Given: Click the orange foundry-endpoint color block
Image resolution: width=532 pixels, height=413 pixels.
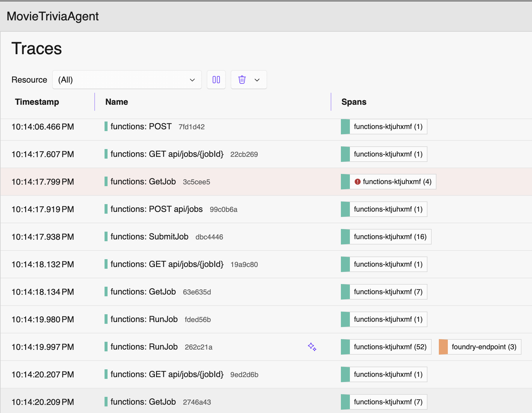Looking at the screenshot, I should 443,347.
